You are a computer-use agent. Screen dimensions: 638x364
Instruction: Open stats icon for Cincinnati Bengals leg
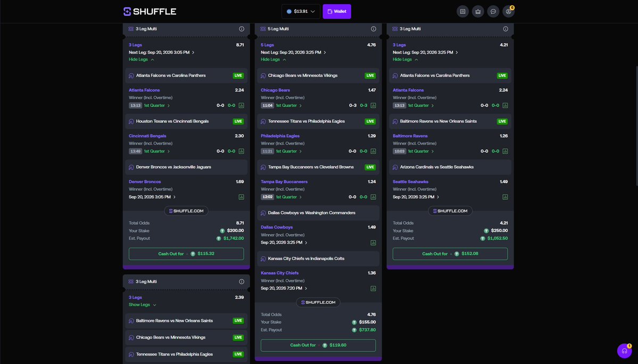pyautogui.click(x=241, y=151)
